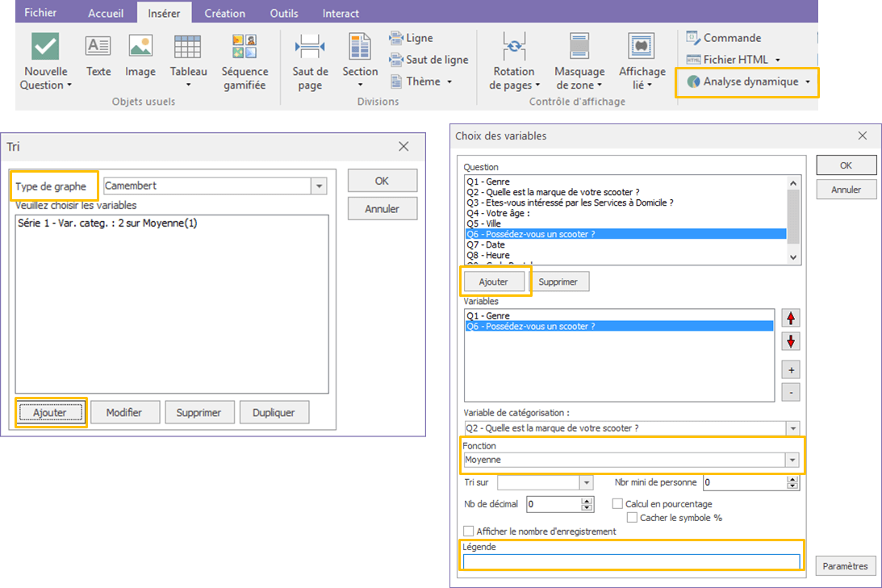Move variable down with red arrow

[x=791, y=341]
